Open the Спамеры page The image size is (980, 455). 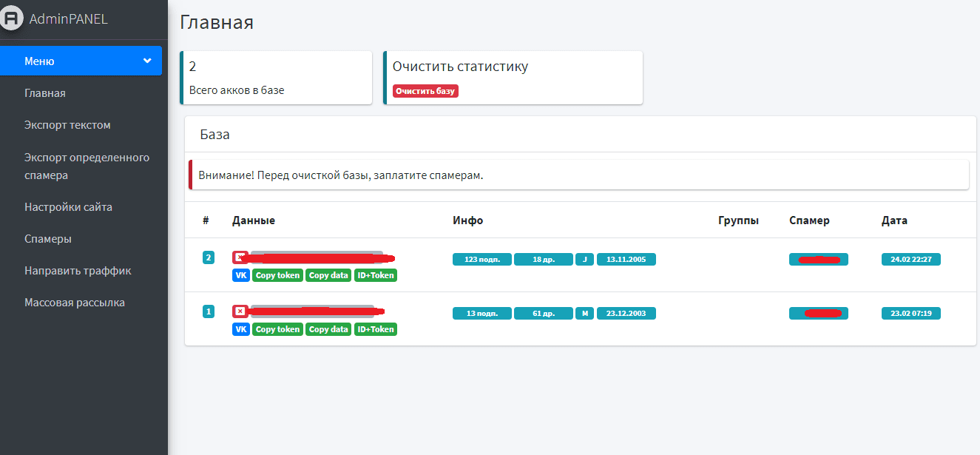[48, 239]
